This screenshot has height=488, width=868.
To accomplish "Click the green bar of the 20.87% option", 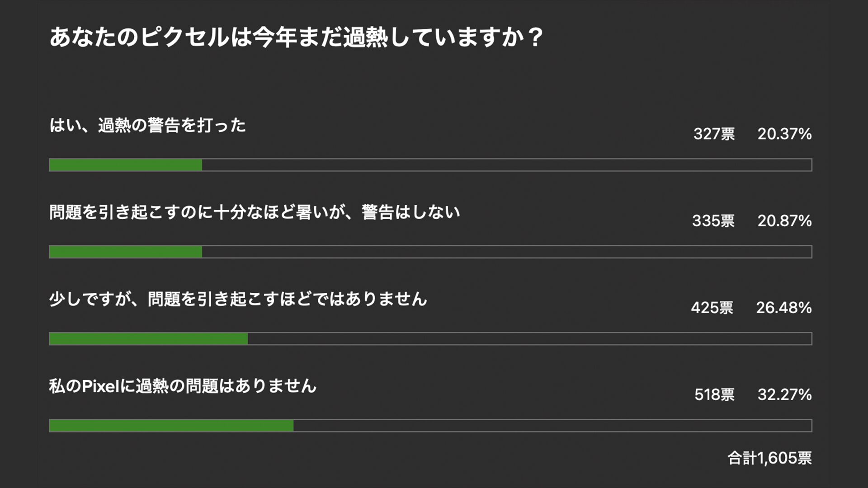I will coord(126,252).
